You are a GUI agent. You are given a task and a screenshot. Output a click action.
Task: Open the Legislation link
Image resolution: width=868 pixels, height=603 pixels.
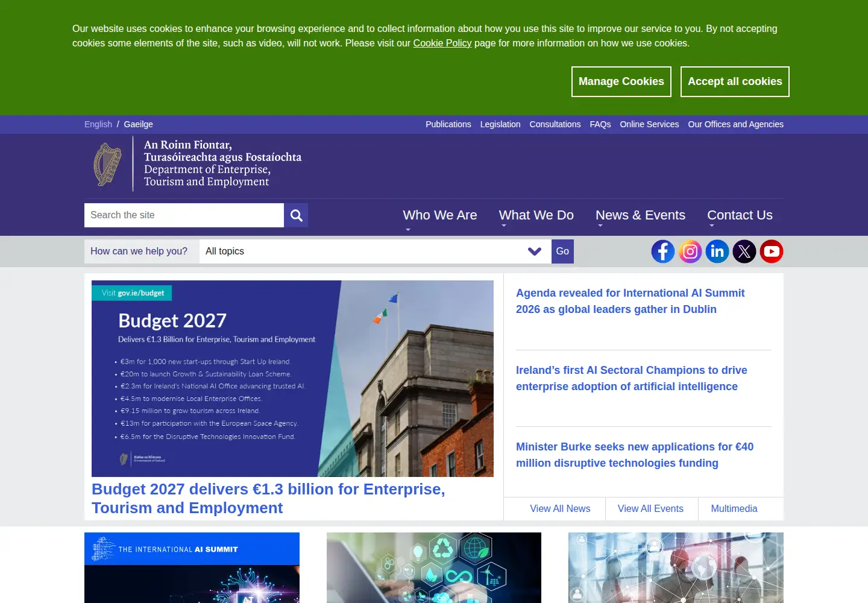[x=500, y=124]
